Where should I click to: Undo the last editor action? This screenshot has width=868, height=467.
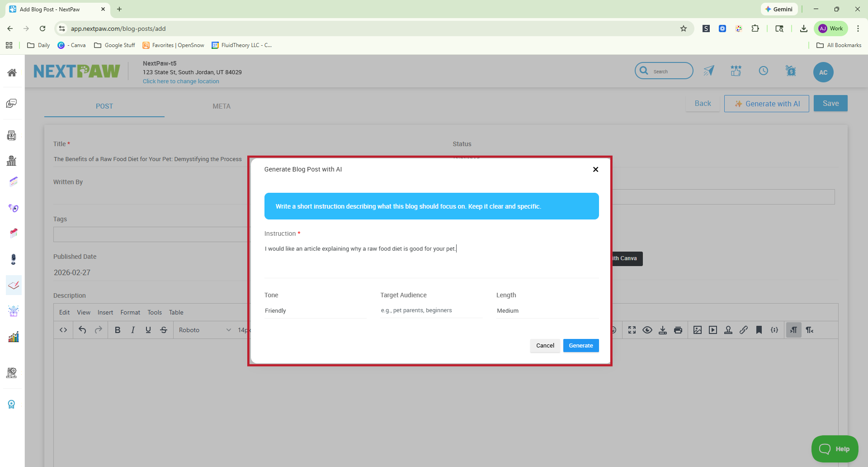(82, 330)
